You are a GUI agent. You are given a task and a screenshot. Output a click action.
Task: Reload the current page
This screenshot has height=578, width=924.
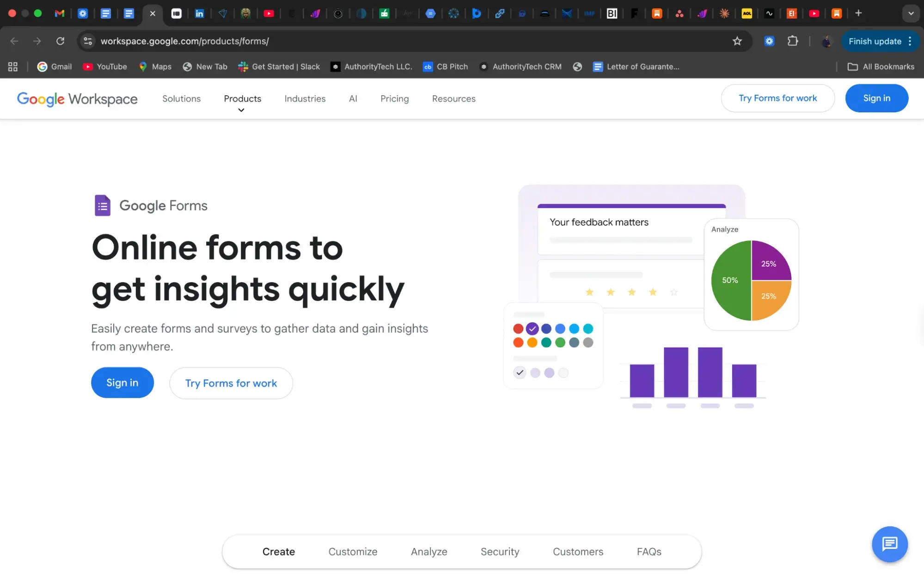pyautogui.click(x=60, y=41)
